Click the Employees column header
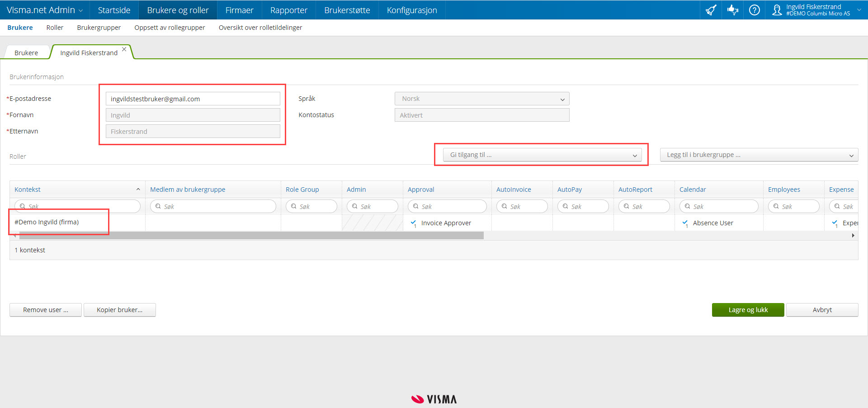868x408 pixels. pos(784,190)
